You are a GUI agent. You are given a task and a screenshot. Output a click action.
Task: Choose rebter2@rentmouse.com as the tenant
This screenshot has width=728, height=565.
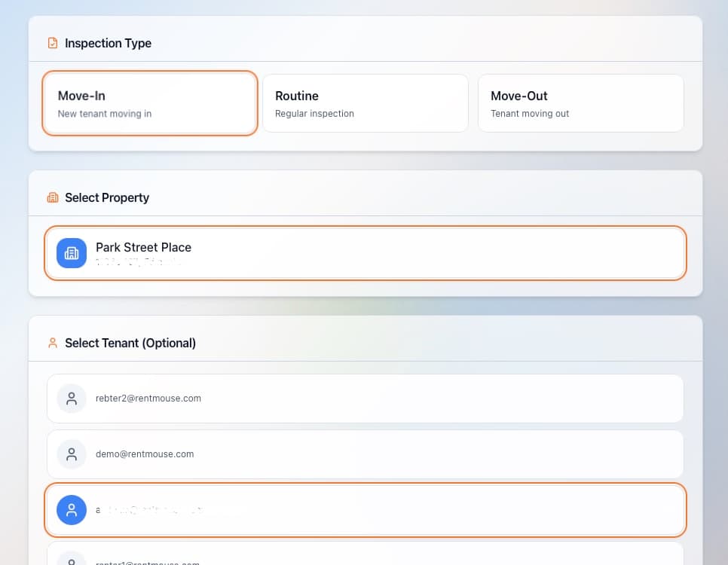coord(365,399)
